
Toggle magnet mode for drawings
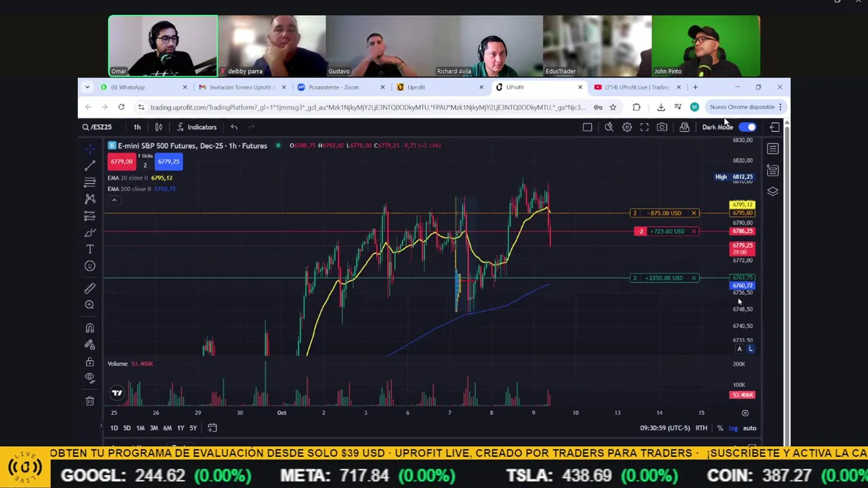pos(90,328)
